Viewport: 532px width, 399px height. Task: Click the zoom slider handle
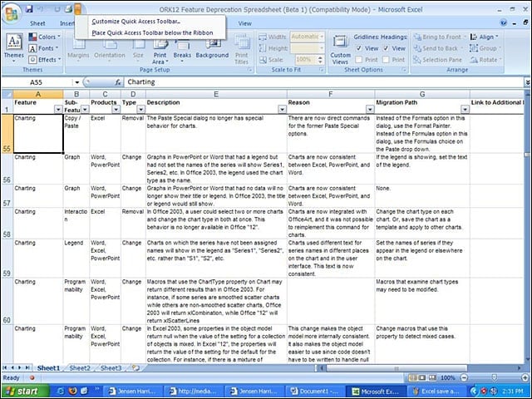click(495, 377)
